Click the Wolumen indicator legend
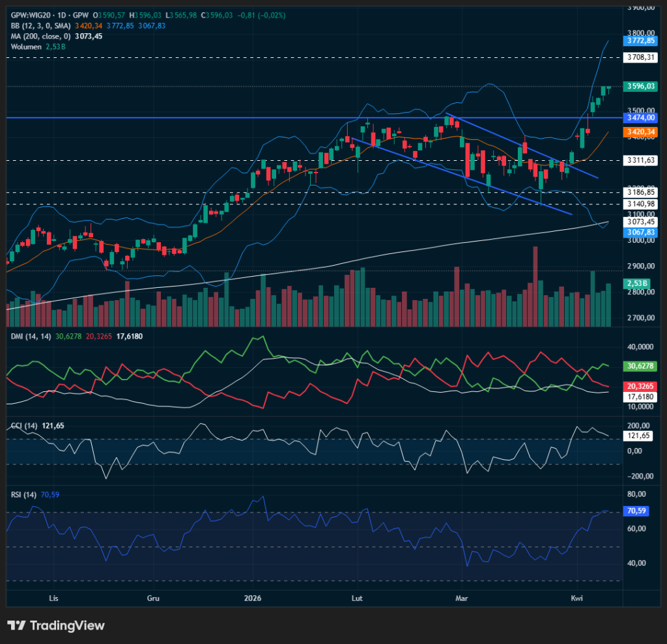The image size is (667, 644). coord(25,47)
